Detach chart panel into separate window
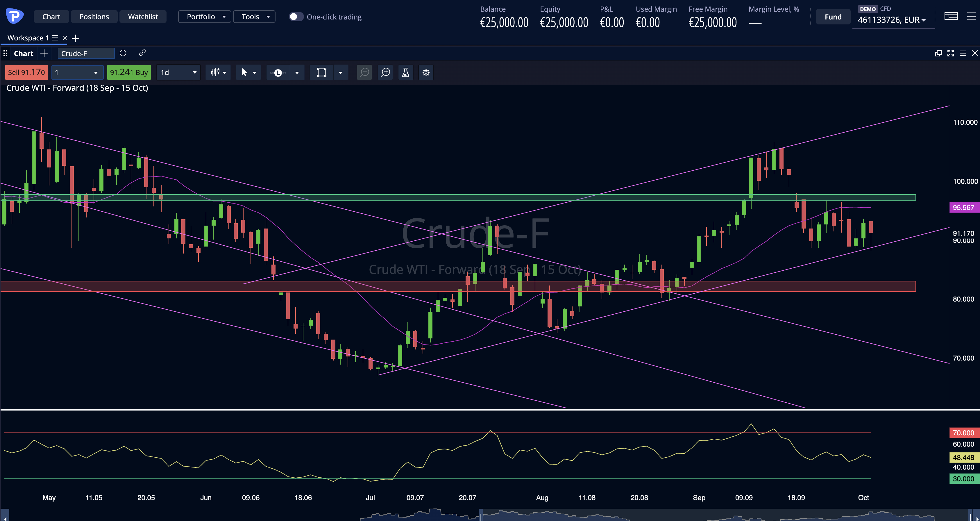This screenshot has height=521, width=980. (938, 53)
